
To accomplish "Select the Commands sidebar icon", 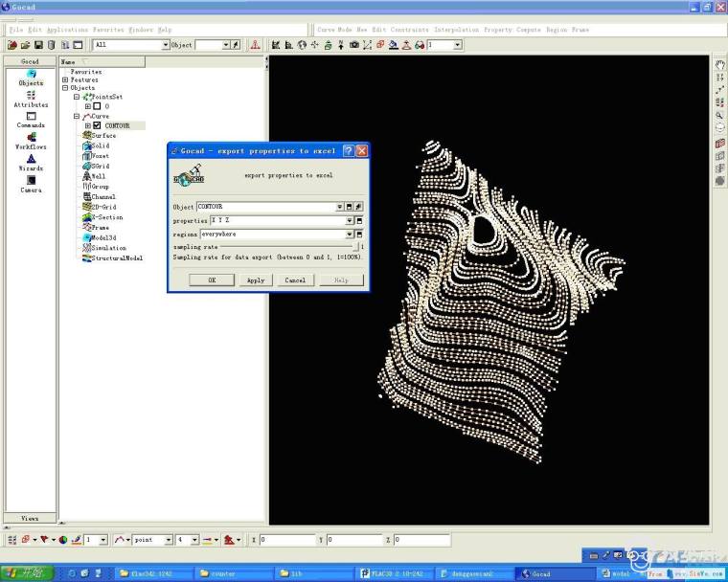I will click(31, 119).
